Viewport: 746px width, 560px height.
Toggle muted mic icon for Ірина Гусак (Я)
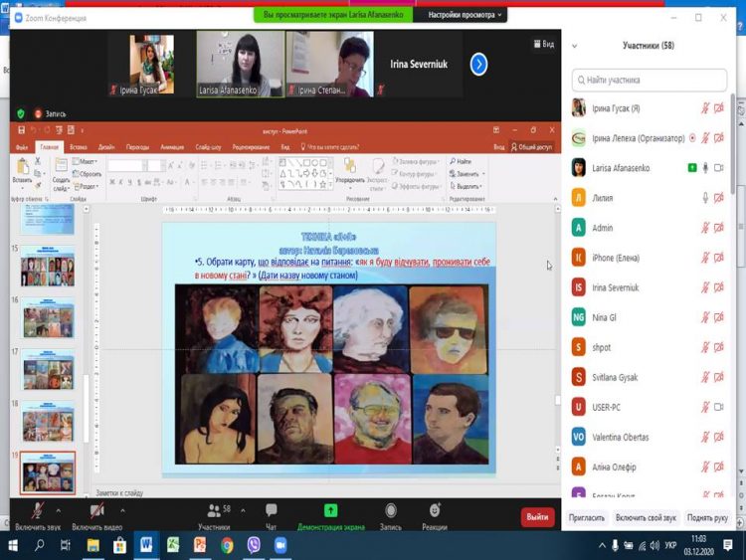click(x=705, y=108)
